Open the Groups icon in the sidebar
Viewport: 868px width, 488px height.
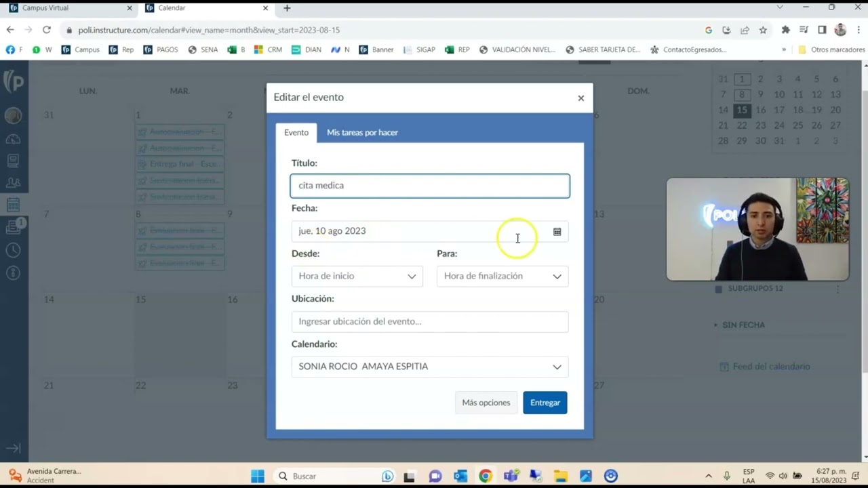[14, 183]
